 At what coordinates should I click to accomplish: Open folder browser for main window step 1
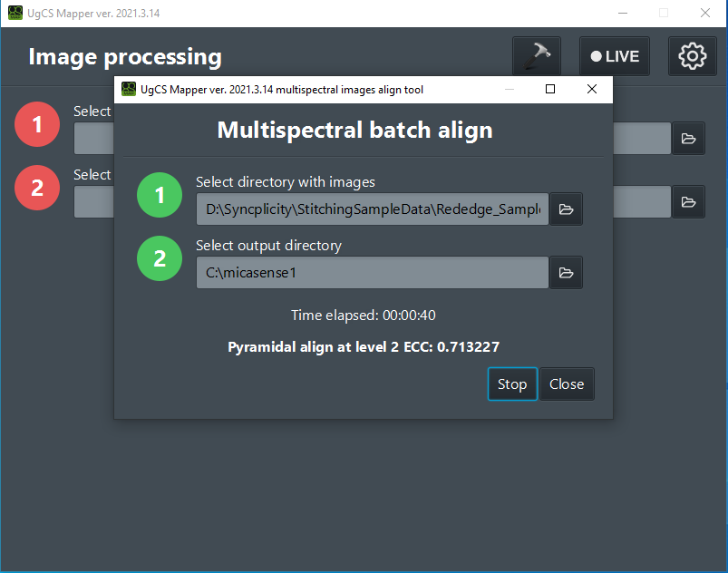(x=688, y=139)
